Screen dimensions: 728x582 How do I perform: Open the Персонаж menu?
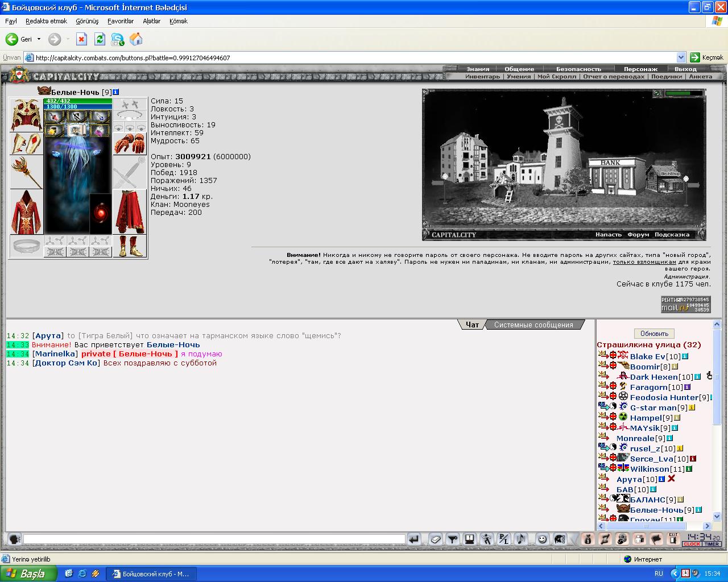[640, 69]
